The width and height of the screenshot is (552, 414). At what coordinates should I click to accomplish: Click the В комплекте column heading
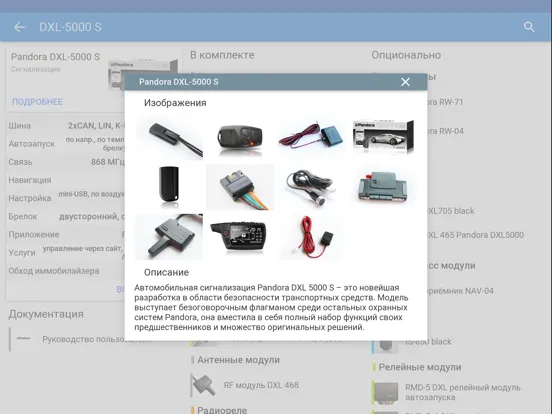click(x=222, y=55)
